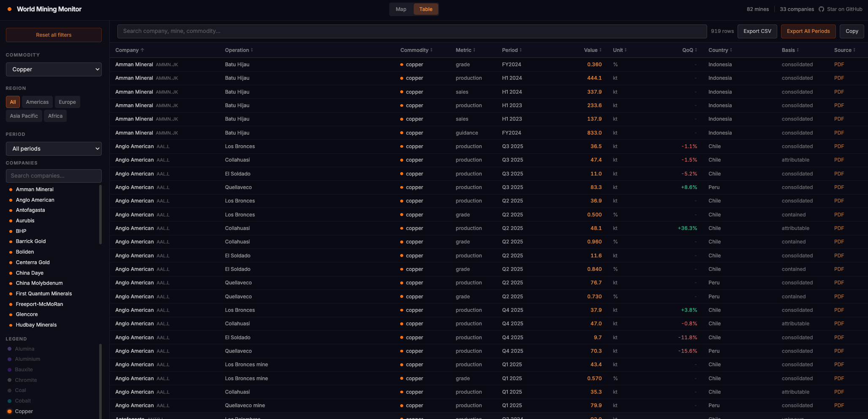Click the Copper dot in the legend
This screenshot has width=868, height=419.
[10, 411]
